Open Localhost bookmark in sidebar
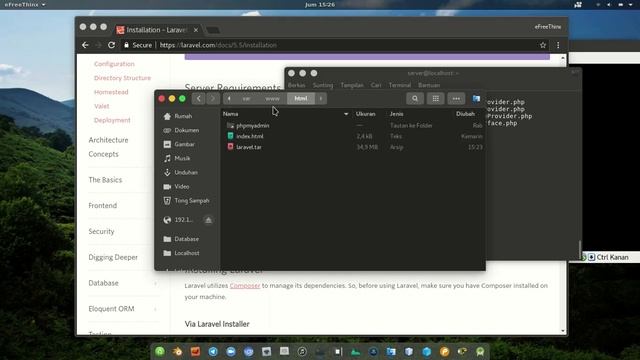This screenshot has height=360, width=640. (188, 253)
